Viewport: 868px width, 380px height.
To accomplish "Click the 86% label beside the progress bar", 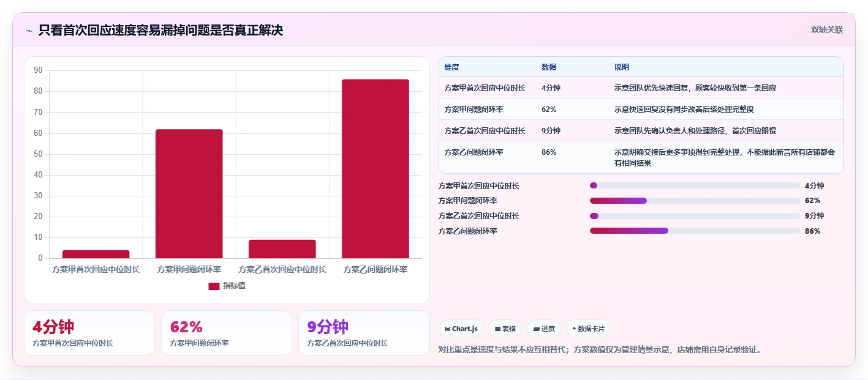I will (x=812, y=231).
